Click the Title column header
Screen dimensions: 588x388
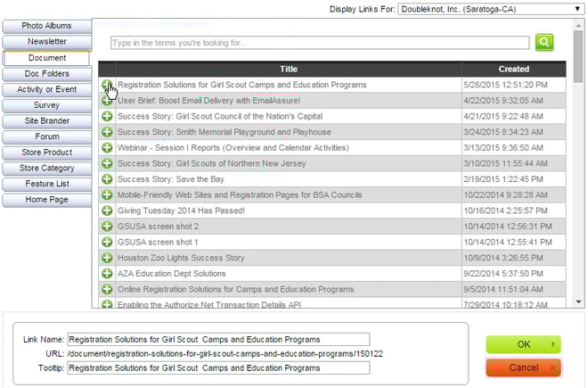coord(289,69)
